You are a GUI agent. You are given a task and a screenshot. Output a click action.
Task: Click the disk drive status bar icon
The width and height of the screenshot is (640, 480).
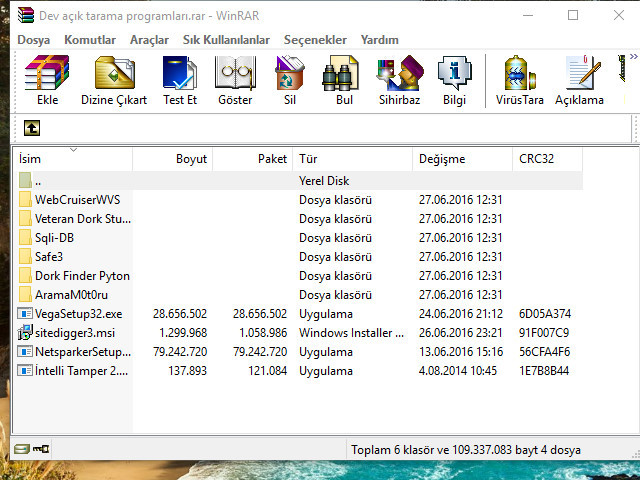pos(22,449)
